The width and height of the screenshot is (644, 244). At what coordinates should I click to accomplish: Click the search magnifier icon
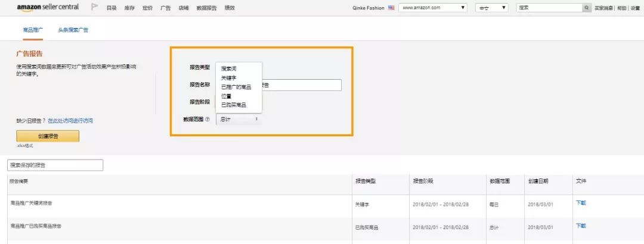pos(587,8)
